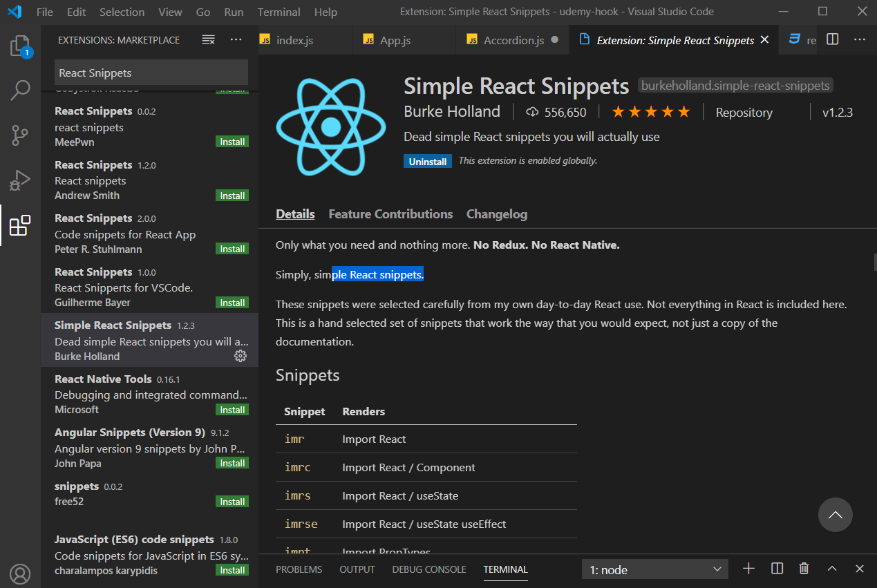Viewport: 877px width, 588px height.
Task: Install Angular Snippets (Version 9)
Action: 232,463
